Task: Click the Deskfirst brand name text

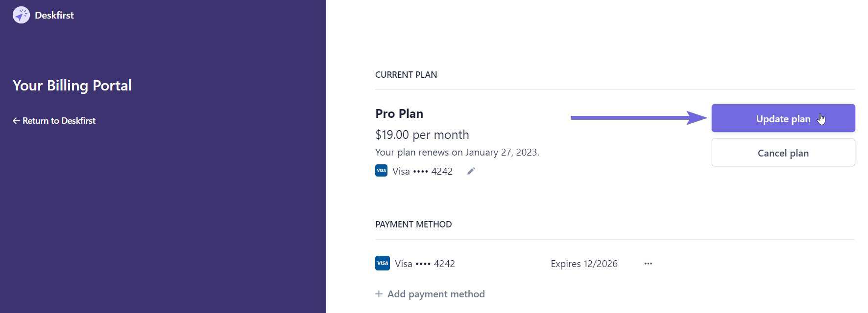Action: tap(54, 15)
